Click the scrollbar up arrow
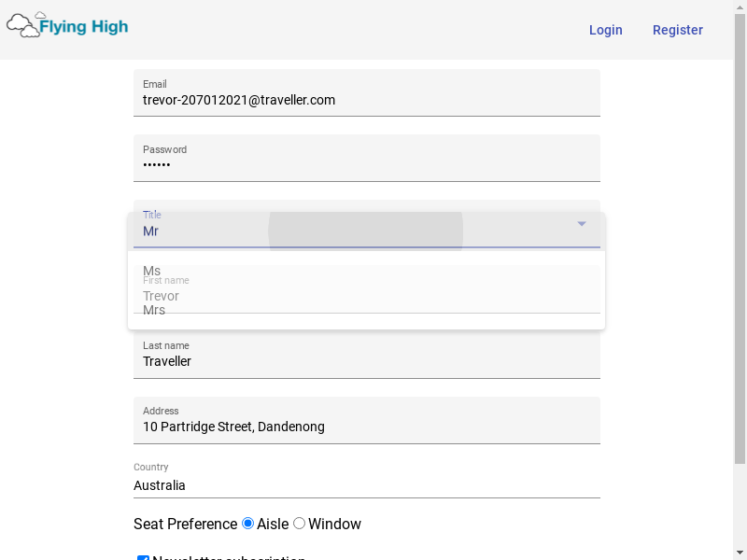 (x=740, y=7)
